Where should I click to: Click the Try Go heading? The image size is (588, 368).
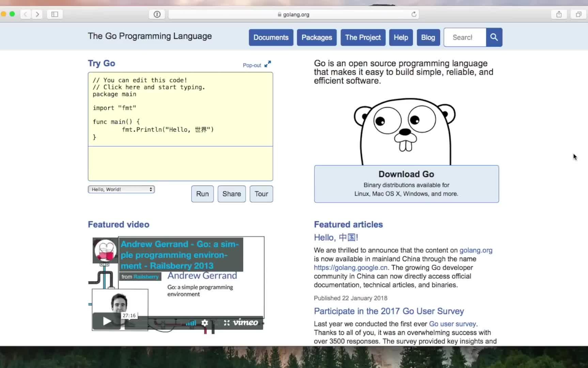[102, 63]
